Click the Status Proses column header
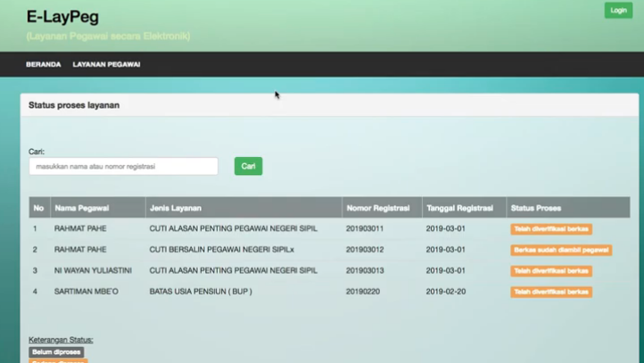Screen dimensions: 644x363 coord(536,208)
